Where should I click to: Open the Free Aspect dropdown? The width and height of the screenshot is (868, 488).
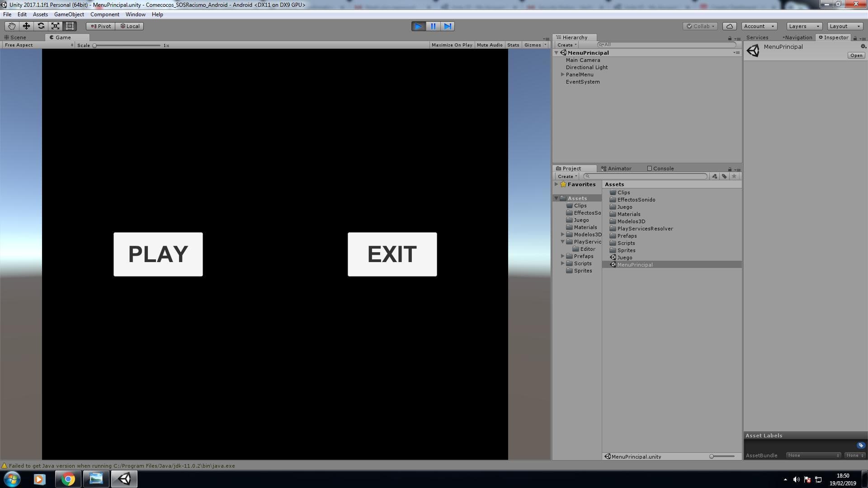point(38,45)
